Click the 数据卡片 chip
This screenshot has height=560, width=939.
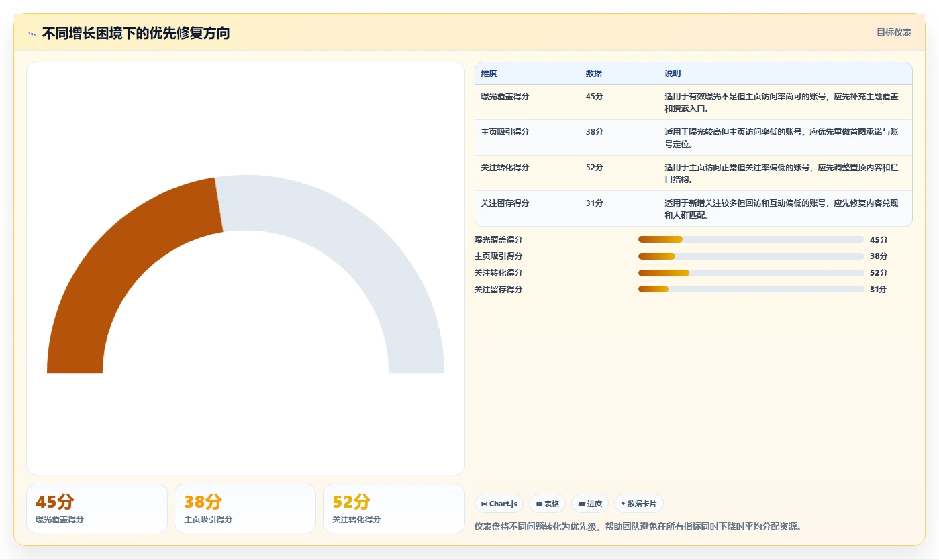639,504
